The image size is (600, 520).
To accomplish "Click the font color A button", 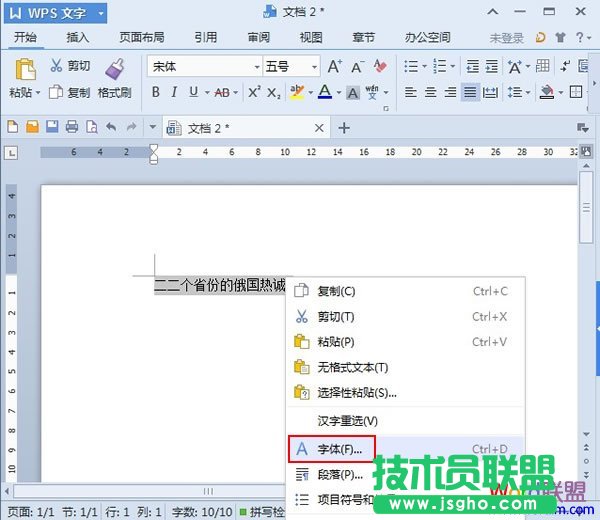I will pos(325,92).
